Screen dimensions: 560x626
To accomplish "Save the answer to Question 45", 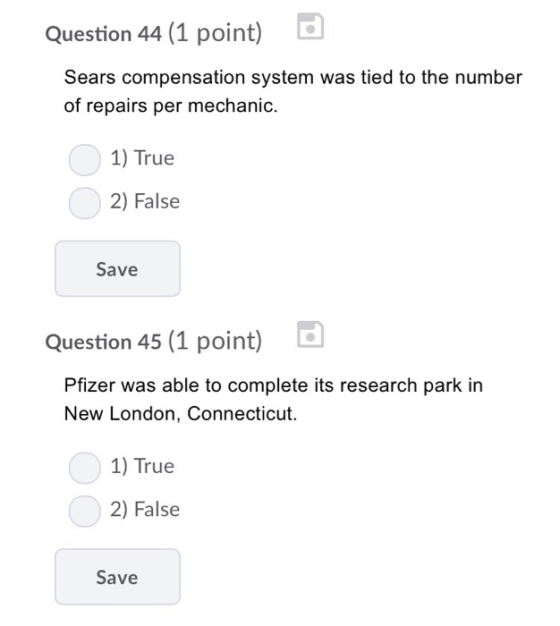I will (x=117, y=577).
